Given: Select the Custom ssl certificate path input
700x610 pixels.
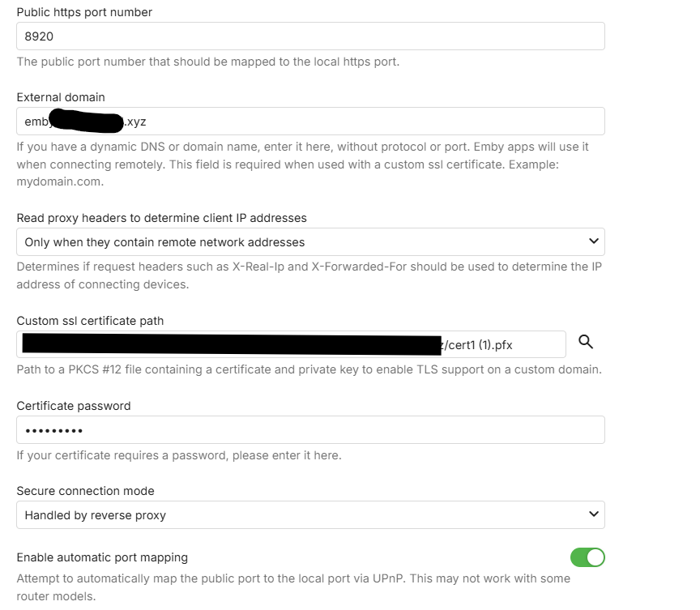Looking at the screenshot, I should click(291, 344).
